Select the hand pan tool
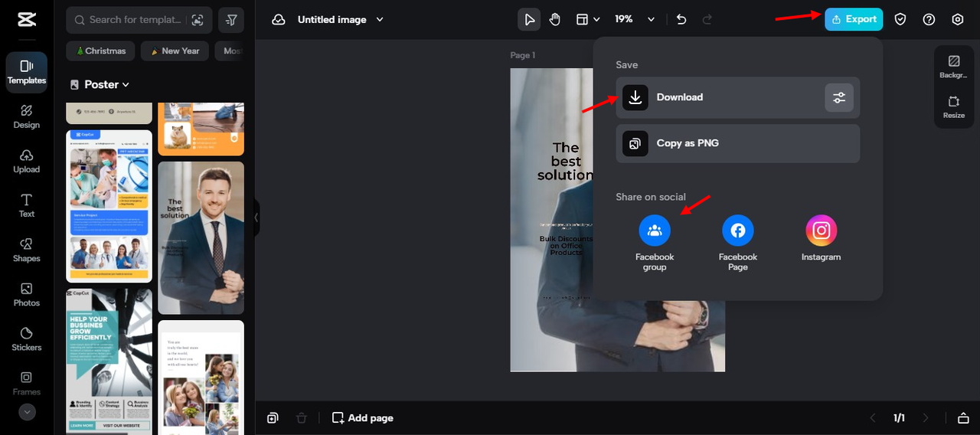 coord(555,20)
